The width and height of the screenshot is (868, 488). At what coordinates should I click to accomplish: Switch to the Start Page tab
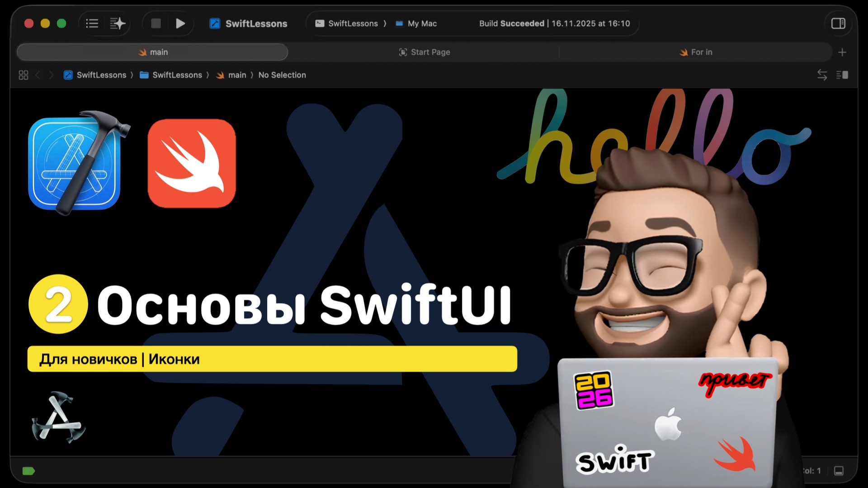tap(424, 52)
